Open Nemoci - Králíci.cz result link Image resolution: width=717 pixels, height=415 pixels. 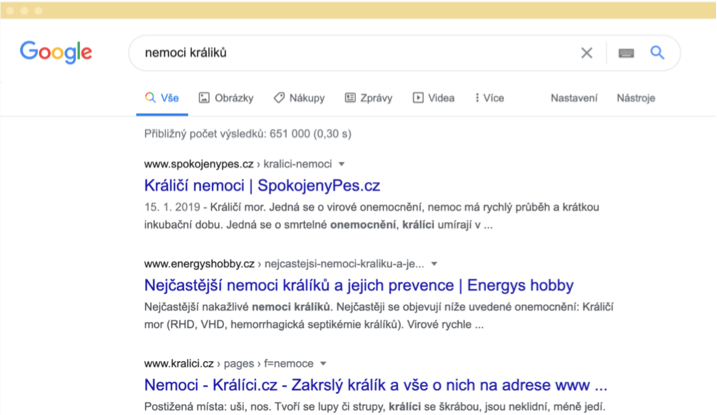(x=376, y=385)
